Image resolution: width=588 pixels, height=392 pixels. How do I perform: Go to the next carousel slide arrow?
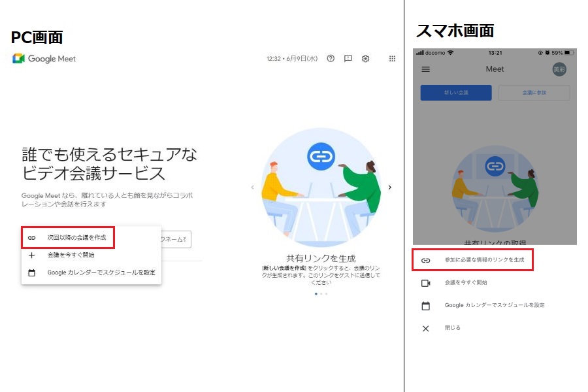point(390,188)
